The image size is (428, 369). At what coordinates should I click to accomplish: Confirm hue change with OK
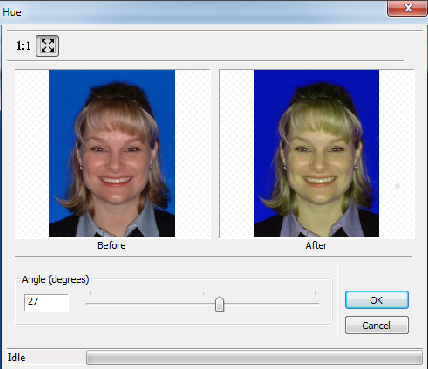(377, 300)
